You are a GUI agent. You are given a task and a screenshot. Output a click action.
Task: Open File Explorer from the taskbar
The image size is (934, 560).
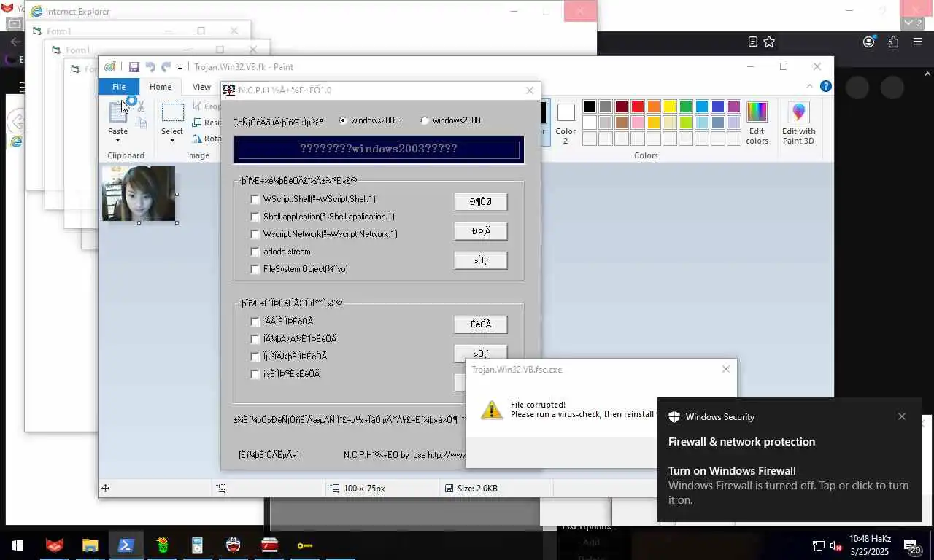coord(90,545)
